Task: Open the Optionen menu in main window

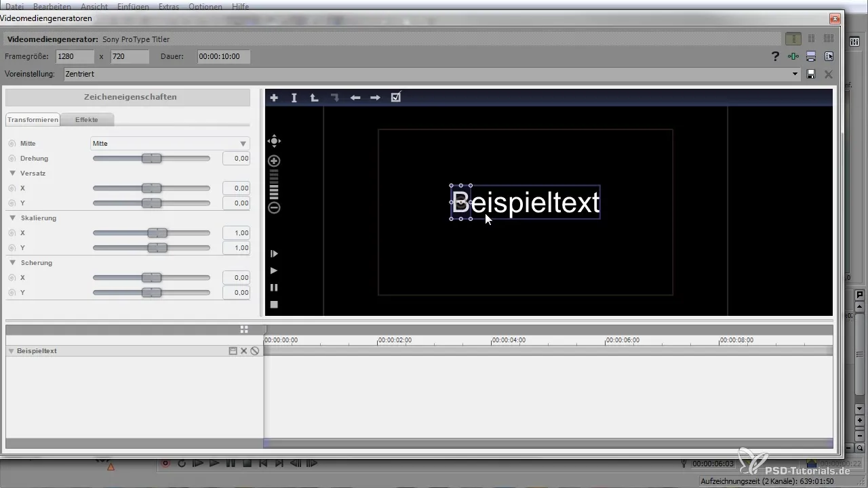Action: pyautogui.click(x=207, y=6)
